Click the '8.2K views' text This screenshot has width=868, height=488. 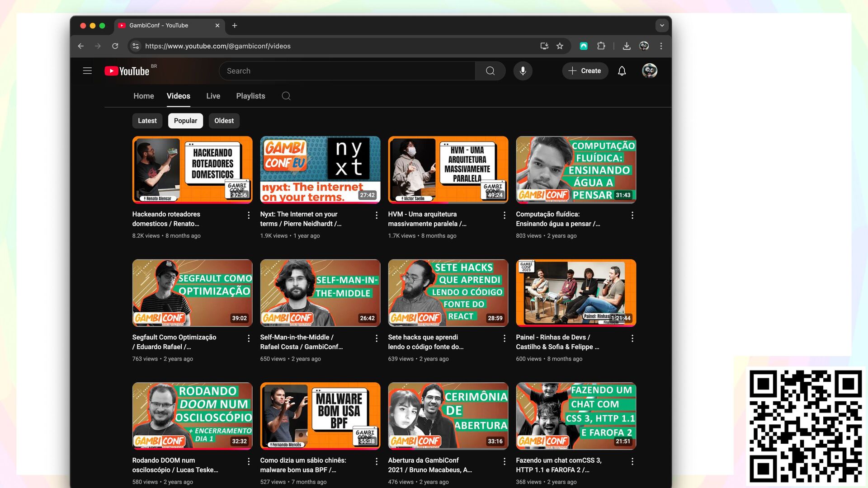146,236
